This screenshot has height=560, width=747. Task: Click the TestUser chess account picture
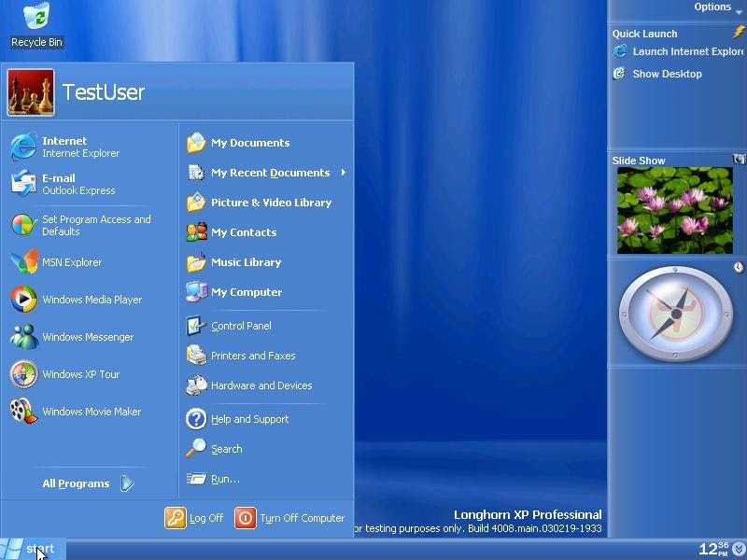tap(31, 92)
